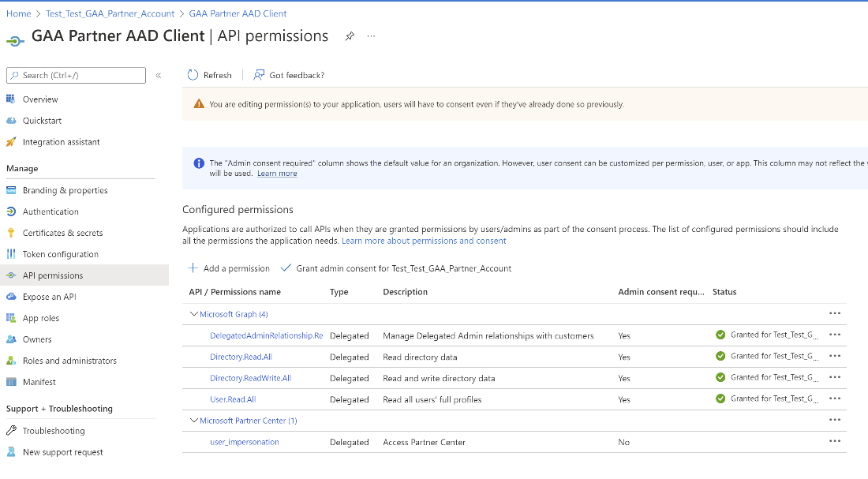
Task: Click the App roles icon
Action: pyautogui.click(x=11, y=318)
